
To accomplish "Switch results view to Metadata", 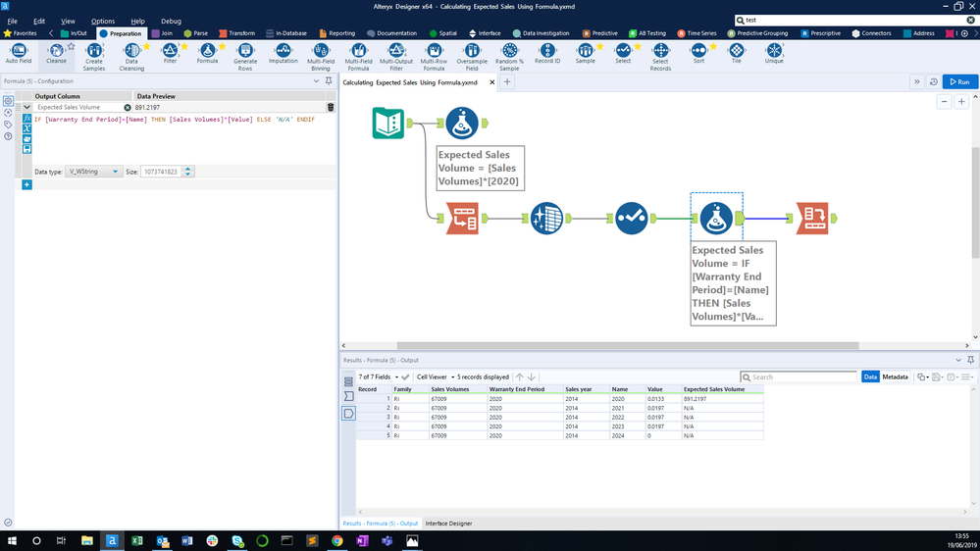I will [x=895, y=376].
